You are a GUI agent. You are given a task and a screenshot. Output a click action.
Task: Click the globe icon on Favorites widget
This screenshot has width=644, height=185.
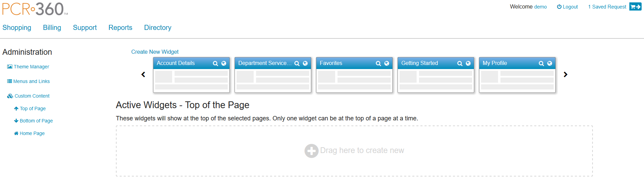pos(387,63)
